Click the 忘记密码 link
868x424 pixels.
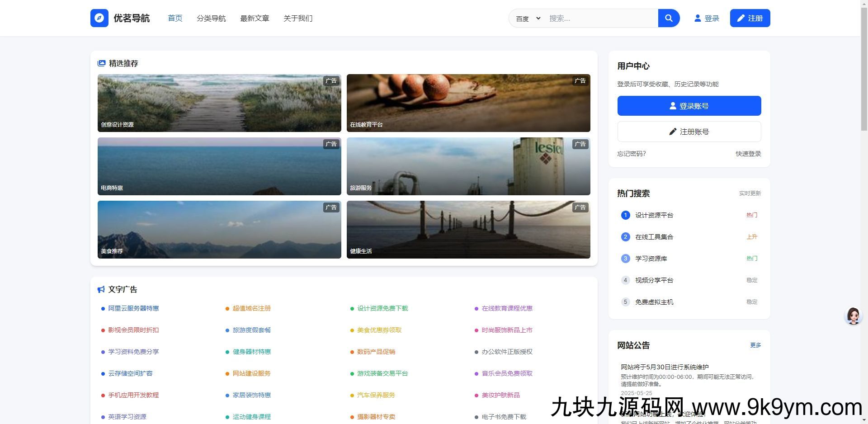(631, 154)
